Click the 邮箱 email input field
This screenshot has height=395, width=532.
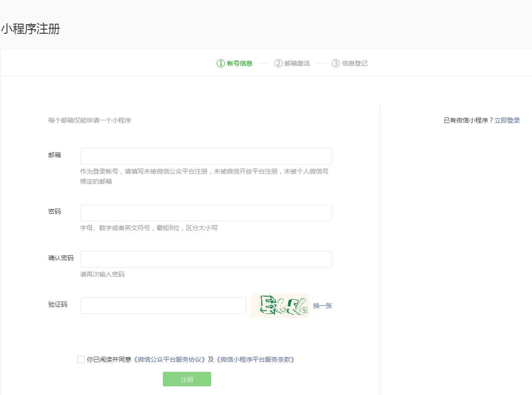coord(206,156)
